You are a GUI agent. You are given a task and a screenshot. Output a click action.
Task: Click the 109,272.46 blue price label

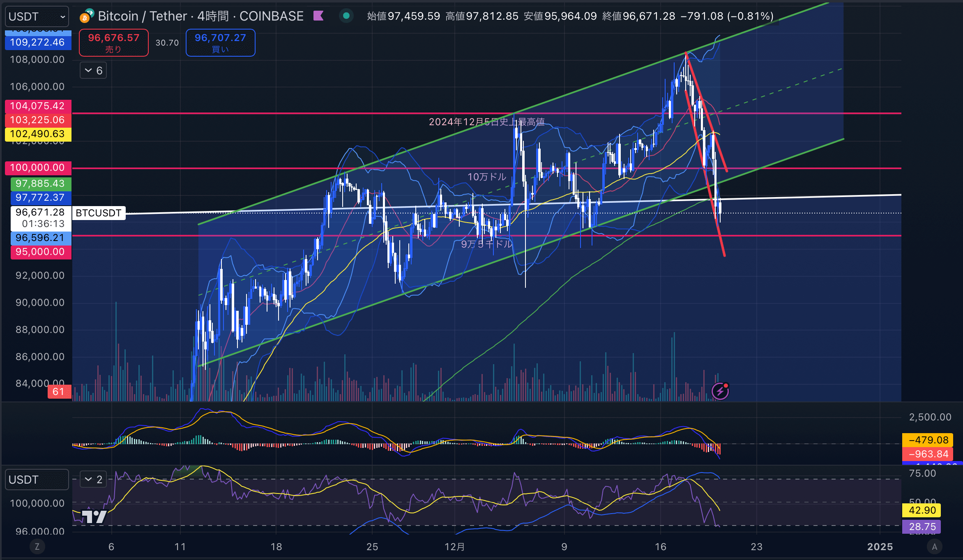pos(38,42)
